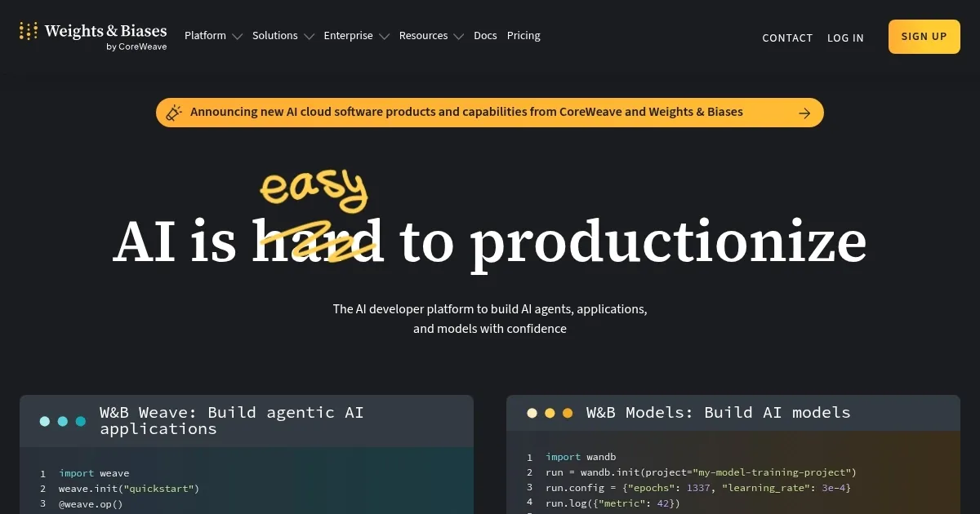Select Pricing in the navigation
The image size is (980, 514).
click(523, 36)
